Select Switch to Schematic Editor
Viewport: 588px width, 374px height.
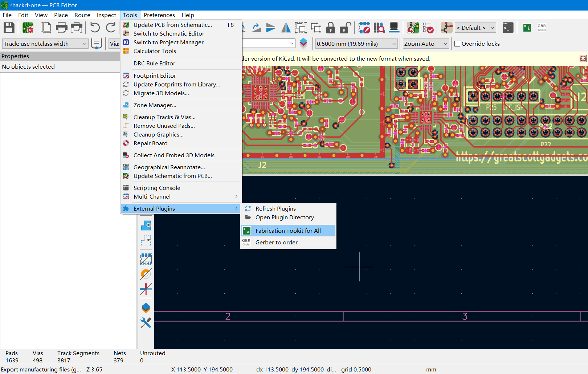181,33
